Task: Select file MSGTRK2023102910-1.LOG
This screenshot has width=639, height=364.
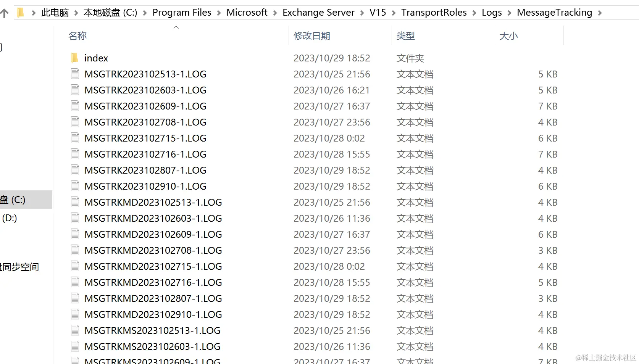Action: (x=145, y=186)
